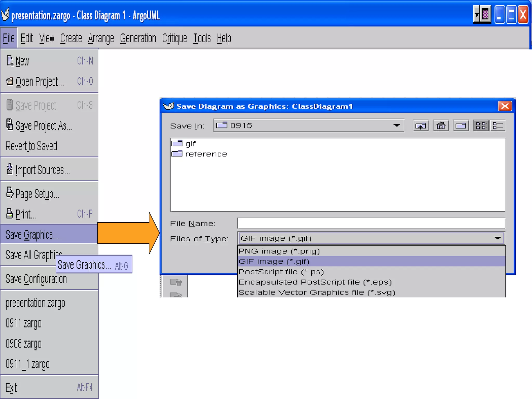
Task: Click the File Name text field
Action: tap(371, 223)
